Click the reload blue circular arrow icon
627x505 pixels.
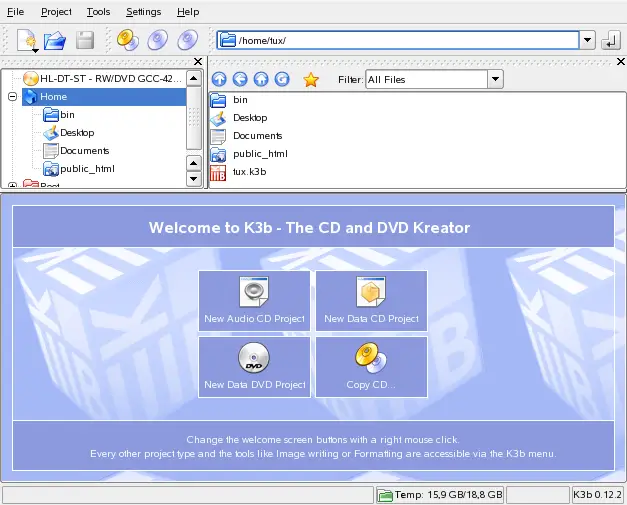[x=283, y=79]
